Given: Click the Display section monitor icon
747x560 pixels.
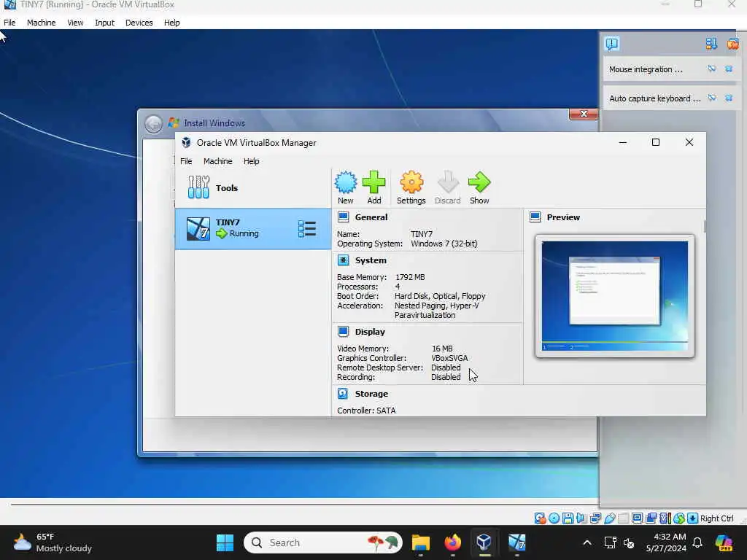Looking at the screenshot, I should (x=343, y=332).
